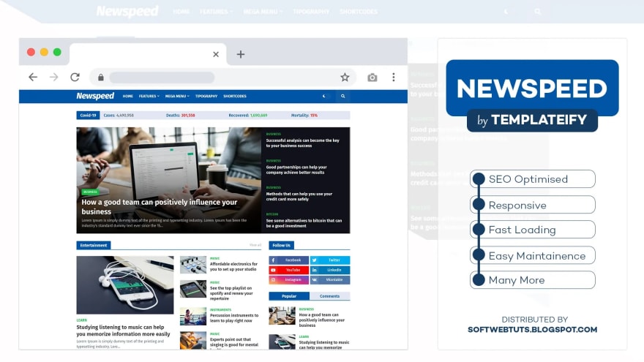Click the Instagram follow button
The height and width of the screenshot is (362, 644).
tap(289, 280)
